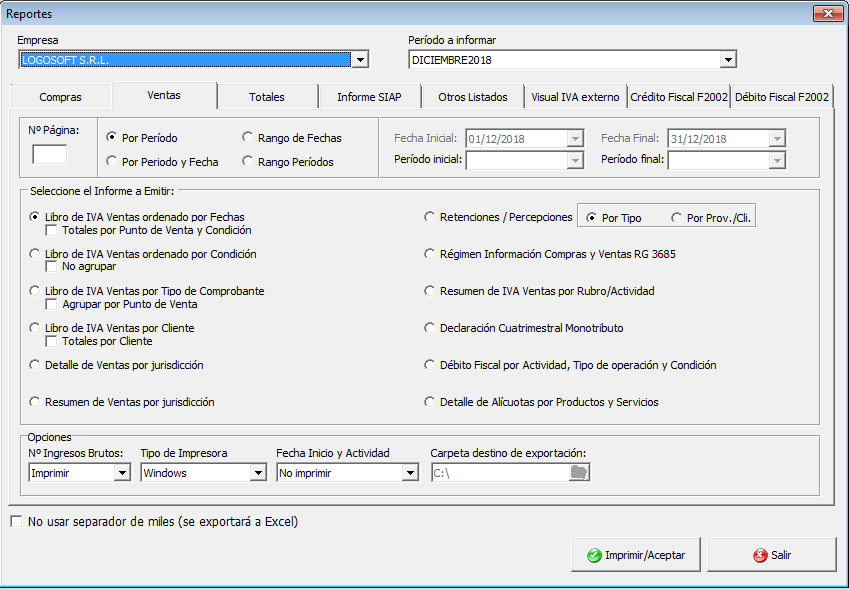Select Declaración Cuatrimestral Monotributo report
Screen dimensions: 849x589
tap(430, 328)
